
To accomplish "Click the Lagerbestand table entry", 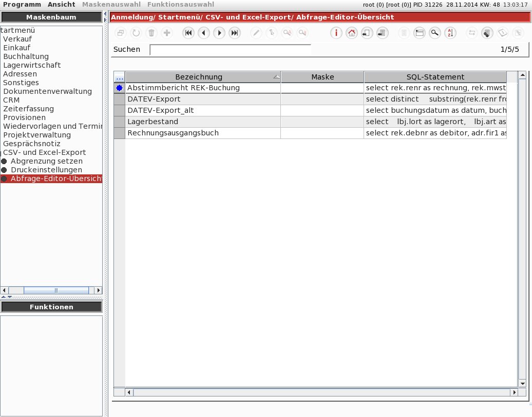I will pyautogui.click(x=153, y=122).
